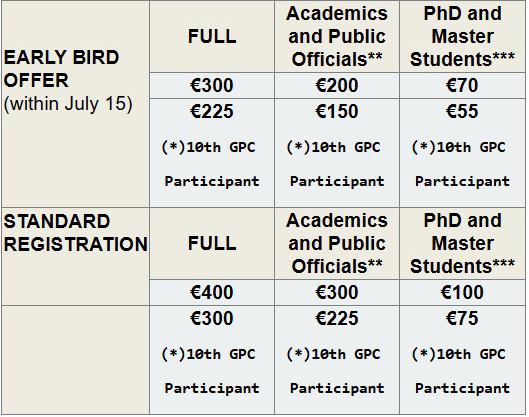
Task: Click the €200 academics early bird price
Action: (x=337, y=85)
